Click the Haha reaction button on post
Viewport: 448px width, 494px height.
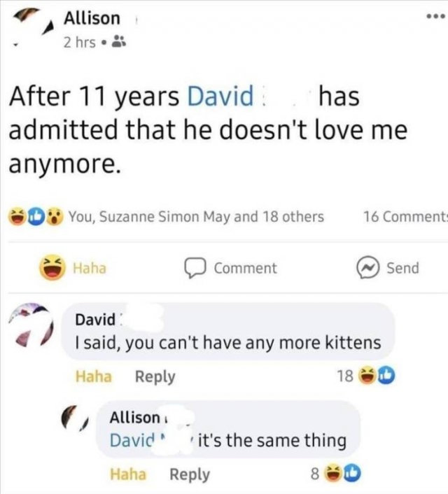tap(73, 267)
